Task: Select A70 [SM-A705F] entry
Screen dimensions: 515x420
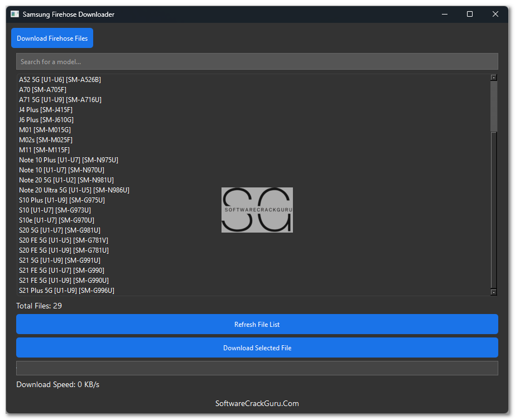Action: 43,90
